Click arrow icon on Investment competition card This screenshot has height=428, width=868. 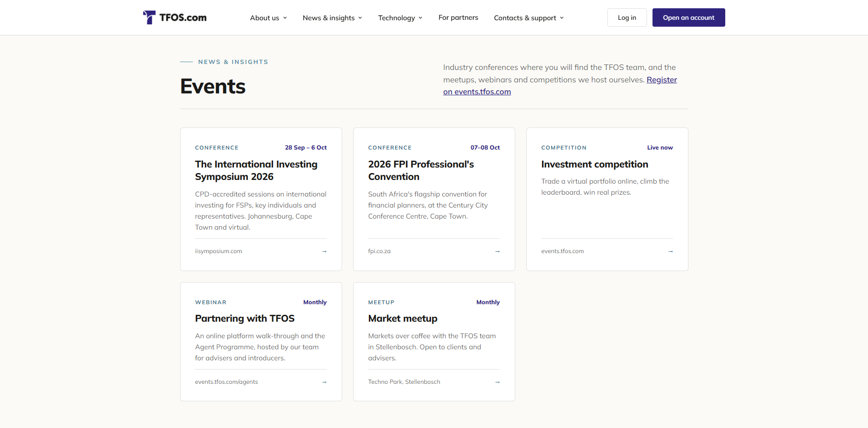click(670, 251)
